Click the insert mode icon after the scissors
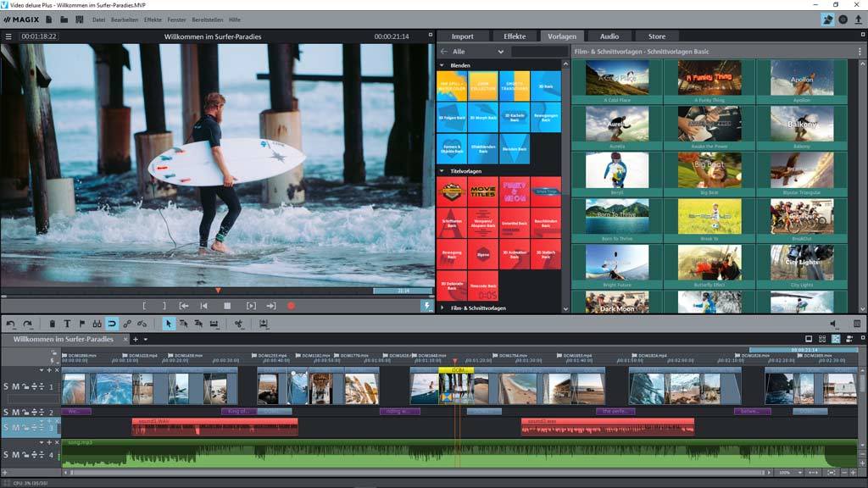The height and width of the screenshot is (488, 868). [264, 324]
